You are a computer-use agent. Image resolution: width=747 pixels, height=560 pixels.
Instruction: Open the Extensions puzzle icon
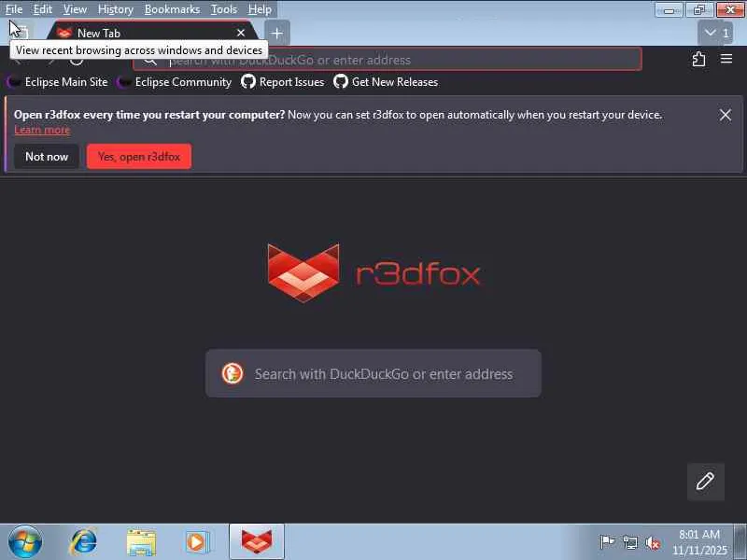[x=698, y=59]
